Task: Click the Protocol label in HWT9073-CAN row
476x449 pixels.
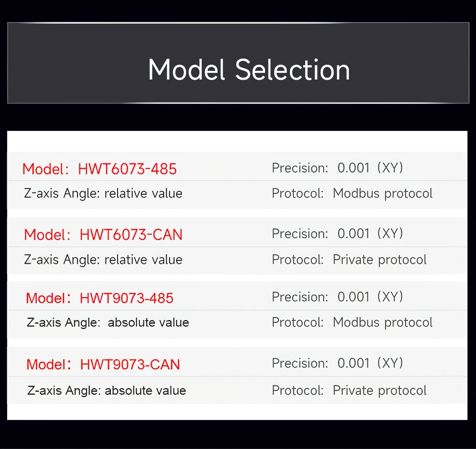Action: (298, 391)
